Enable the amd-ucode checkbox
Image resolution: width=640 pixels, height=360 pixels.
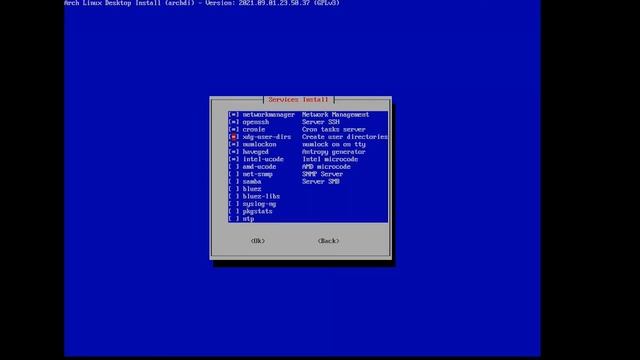pyautogui.click(x=233, y=167)
